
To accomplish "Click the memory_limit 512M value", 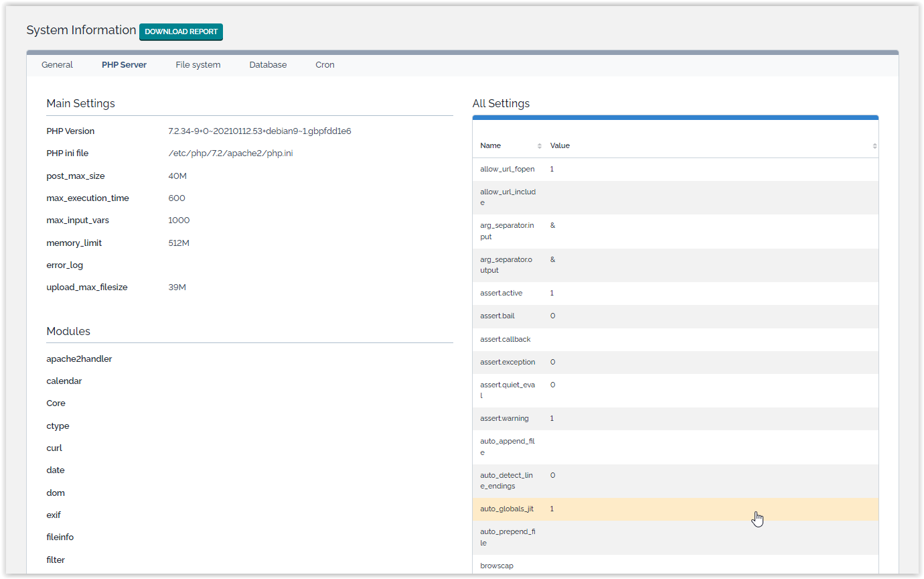I will click(179, 243).
